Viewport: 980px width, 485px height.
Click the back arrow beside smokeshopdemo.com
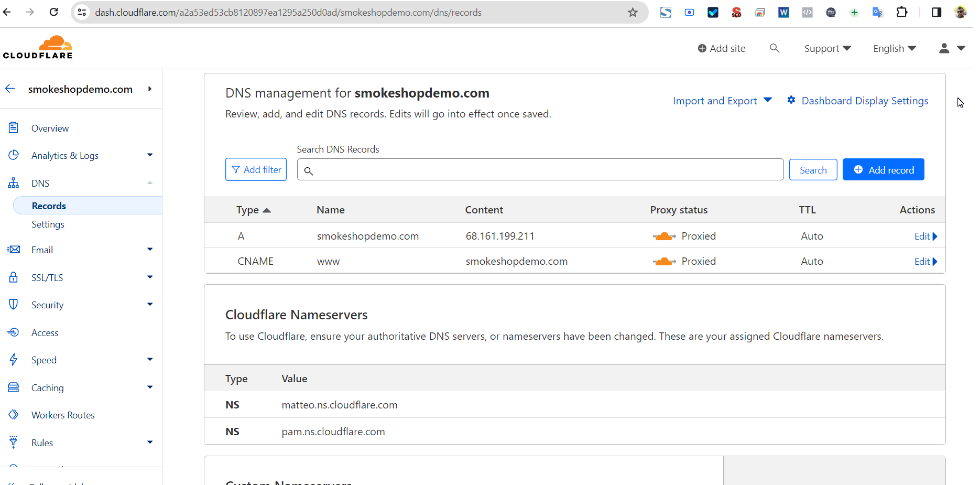click(10, 89)
